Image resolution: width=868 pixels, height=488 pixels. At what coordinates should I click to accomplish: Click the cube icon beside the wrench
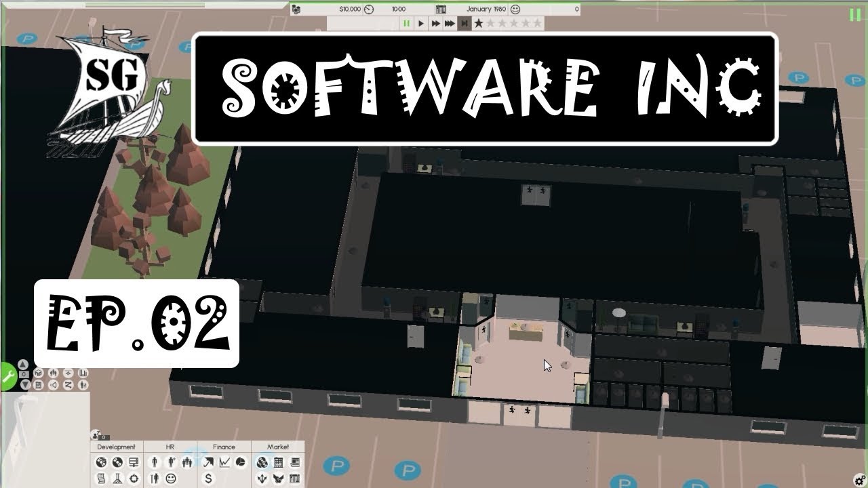[39, 373]
